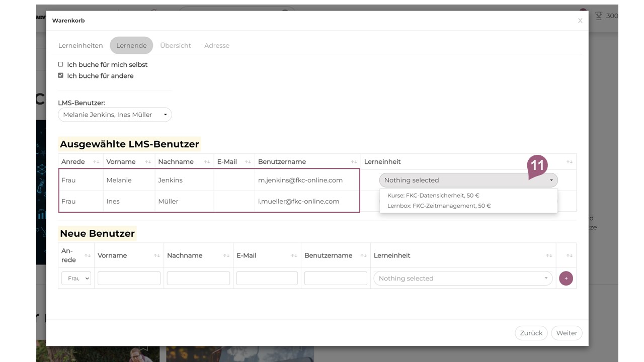Sort selected users by Anrede column
The image size is (644, 362).
[96, 162]
